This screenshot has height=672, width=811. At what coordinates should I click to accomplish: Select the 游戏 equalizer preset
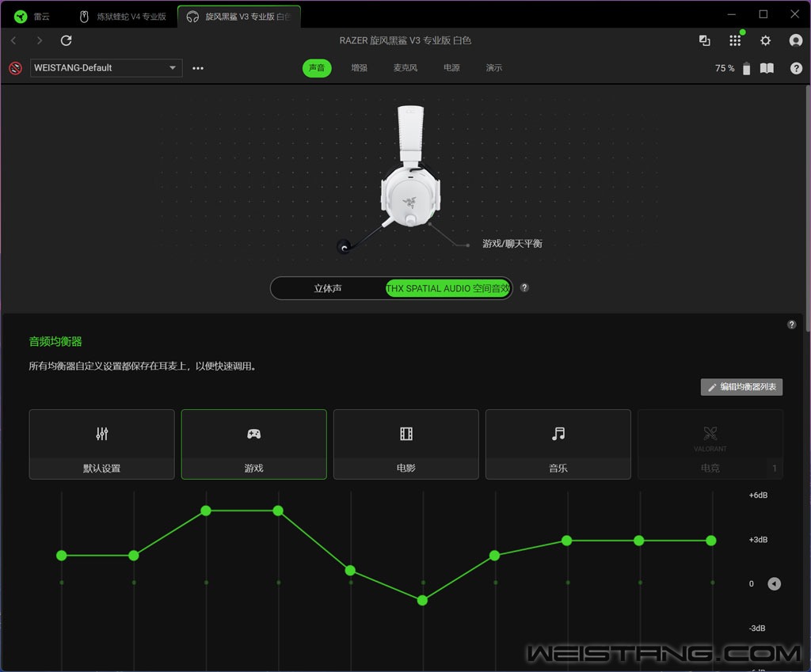pyautogui.click(x=253, y=444)
